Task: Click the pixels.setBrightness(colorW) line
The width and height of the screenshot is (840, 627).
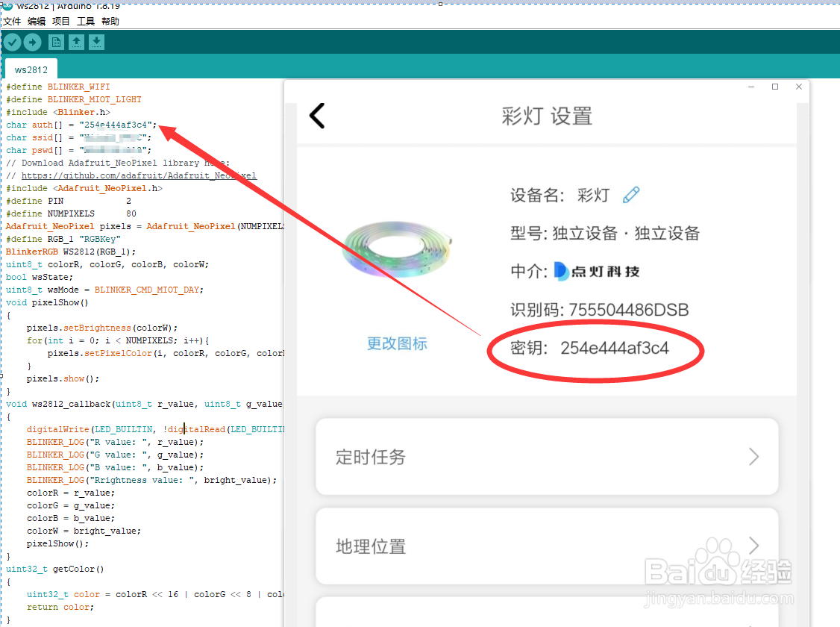Action: [x=101, y=328]
